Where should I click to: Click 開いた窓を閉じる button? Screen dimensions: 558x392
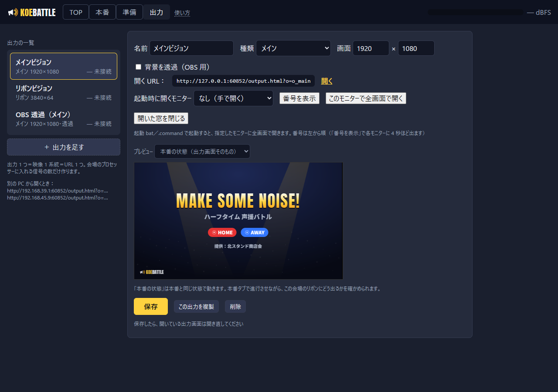coord(161,118)
